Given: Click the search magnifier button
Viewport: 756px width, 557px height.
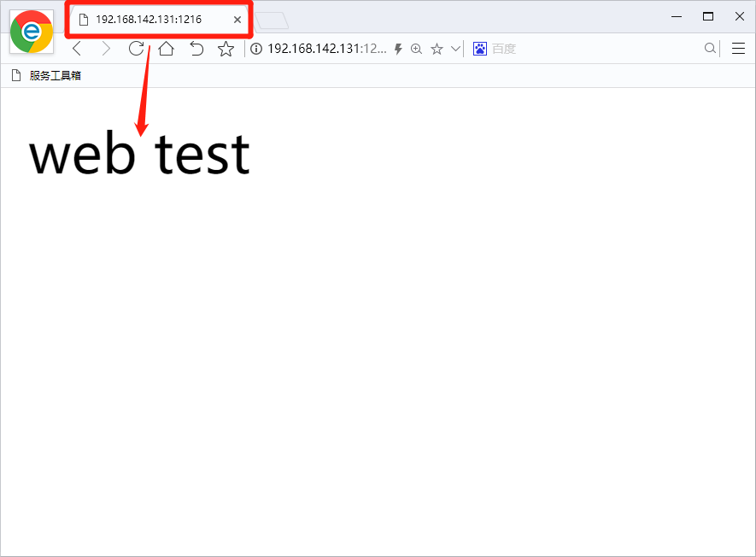Looking at the screenshot, I should 710,49.
